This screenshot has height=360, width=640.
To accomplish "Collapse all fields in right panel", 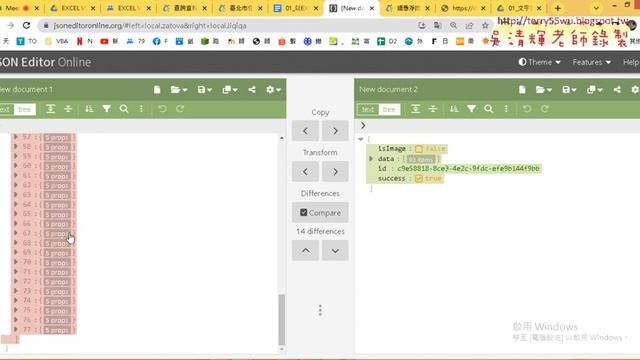I will pyautogui.click(x=433, y=109).
